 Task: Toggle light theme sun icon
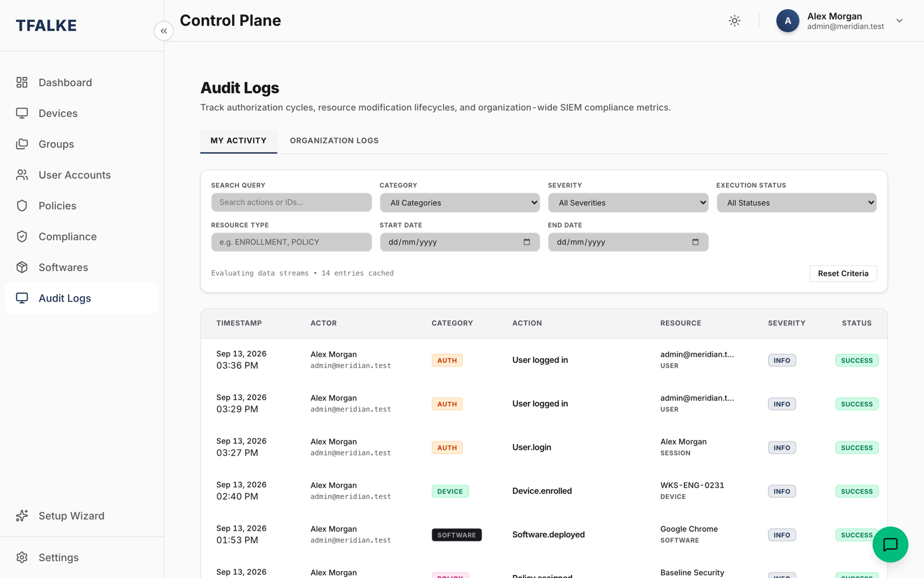click(x=735, y=21)
